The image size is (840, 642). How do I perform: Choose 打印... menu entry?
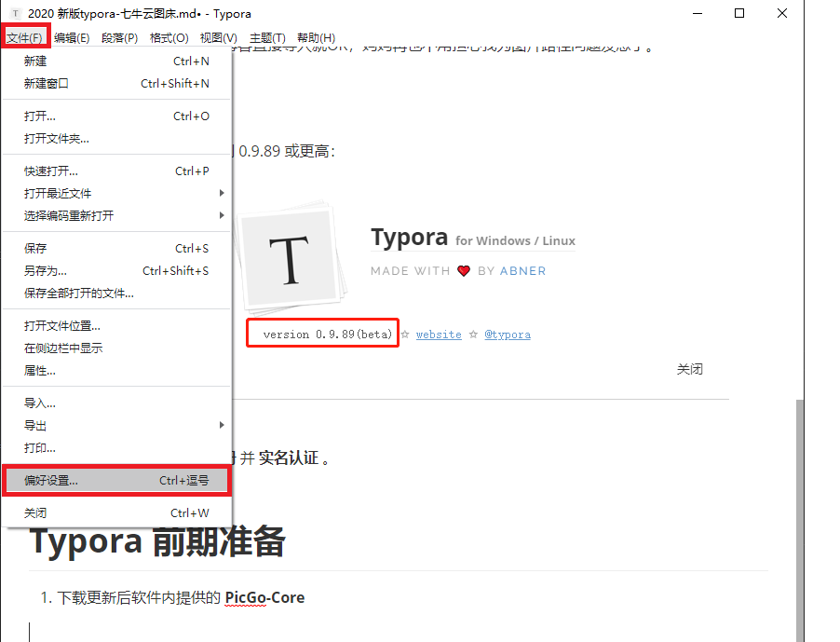(116, 448)
